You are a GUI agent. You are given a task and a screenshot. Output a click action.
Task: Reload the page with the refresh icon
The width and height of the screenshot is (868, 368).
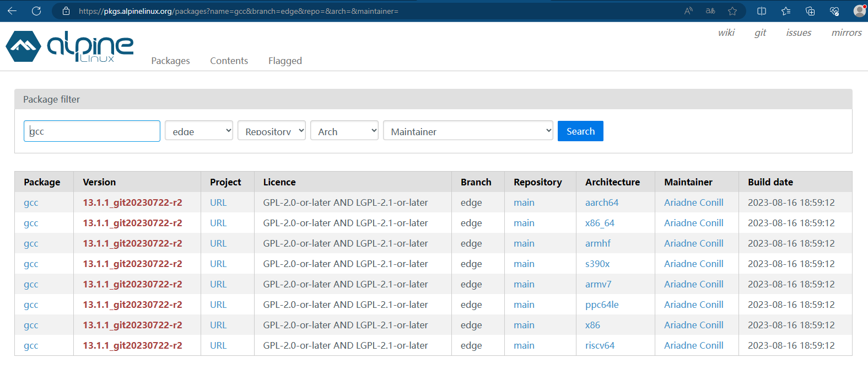[36, 11]
